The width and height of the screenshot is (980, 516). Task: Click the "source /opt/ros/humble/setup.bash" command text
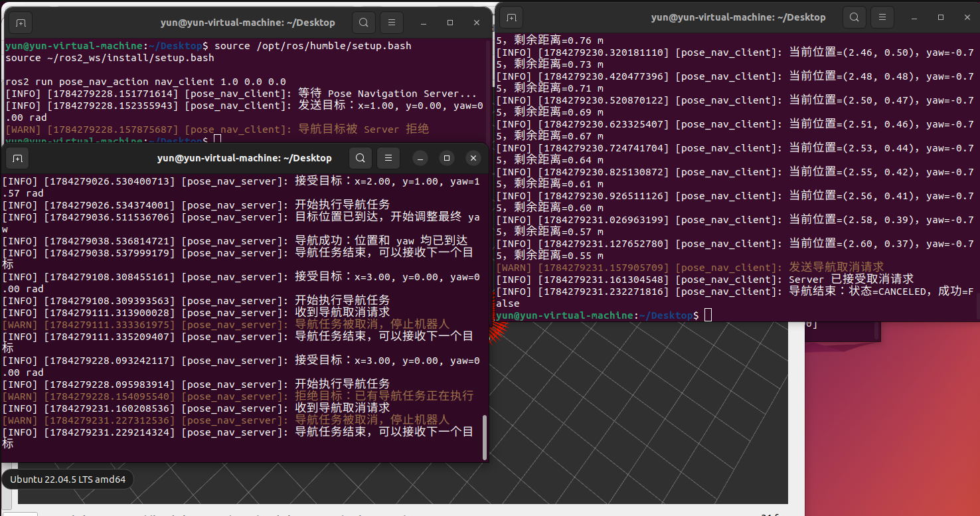[x=313, y=46]
